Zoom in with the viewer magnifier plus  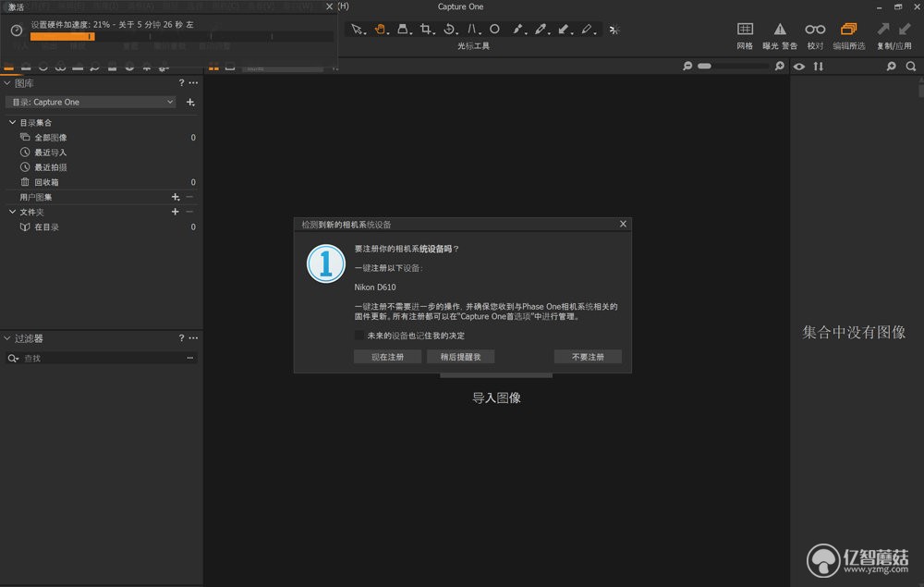pyautogui.click(x=780, y=66)
